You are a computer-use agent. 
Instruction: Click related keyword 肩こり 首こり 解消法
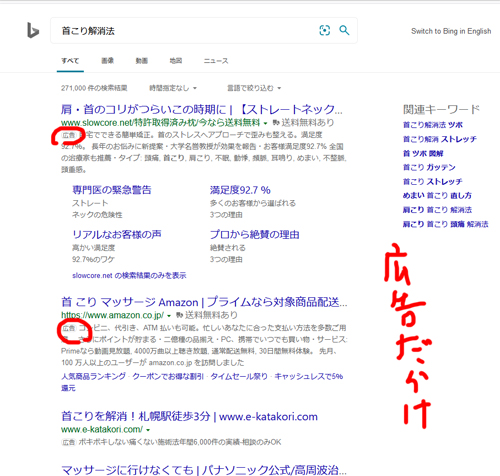click(x=437, y=210)
